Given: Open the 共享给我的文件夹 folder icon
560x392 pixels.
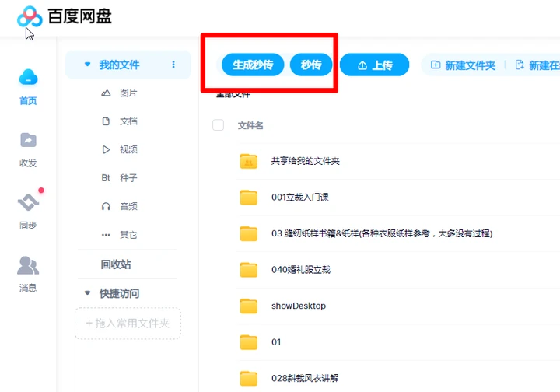Looking at the screenshot, I should pyautogui.click(x=249, y=161).
